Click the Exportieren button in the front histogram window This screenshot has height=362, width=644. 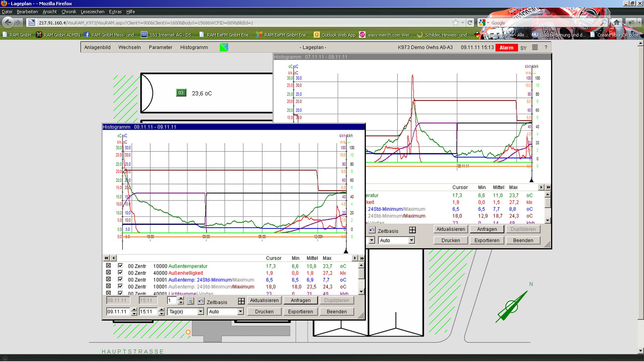click(300, 311)
